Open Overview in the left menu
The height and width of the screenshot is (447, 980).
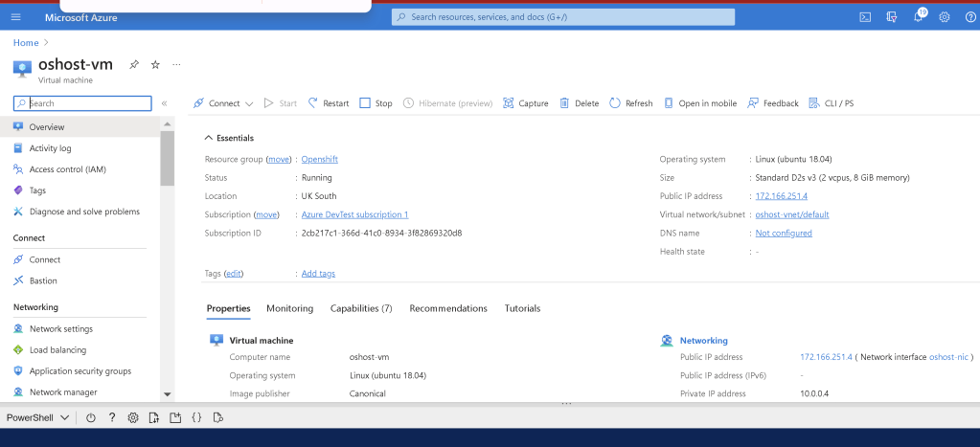click(80, 127)
